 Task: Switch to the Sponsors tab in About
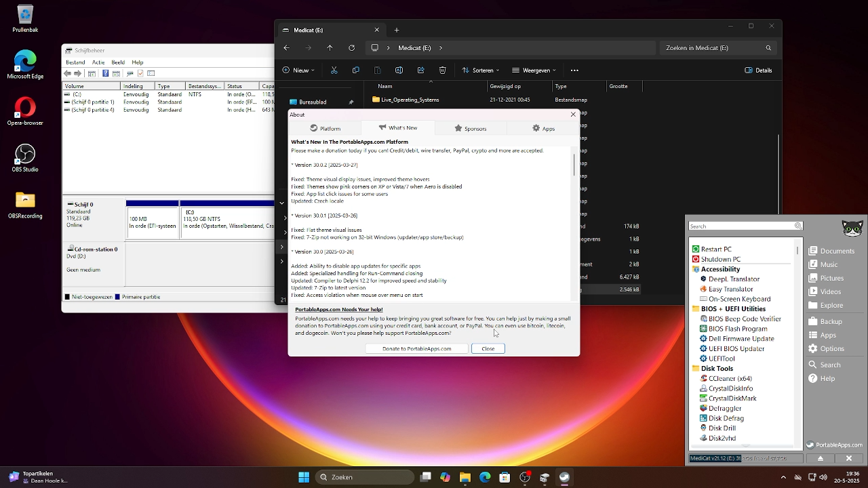(x=471, y=128)
